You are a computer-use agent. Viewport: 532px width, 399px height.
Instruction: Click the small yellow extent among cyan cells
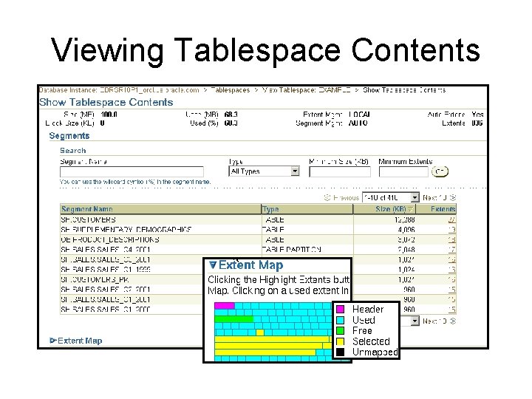coord(260,332)
